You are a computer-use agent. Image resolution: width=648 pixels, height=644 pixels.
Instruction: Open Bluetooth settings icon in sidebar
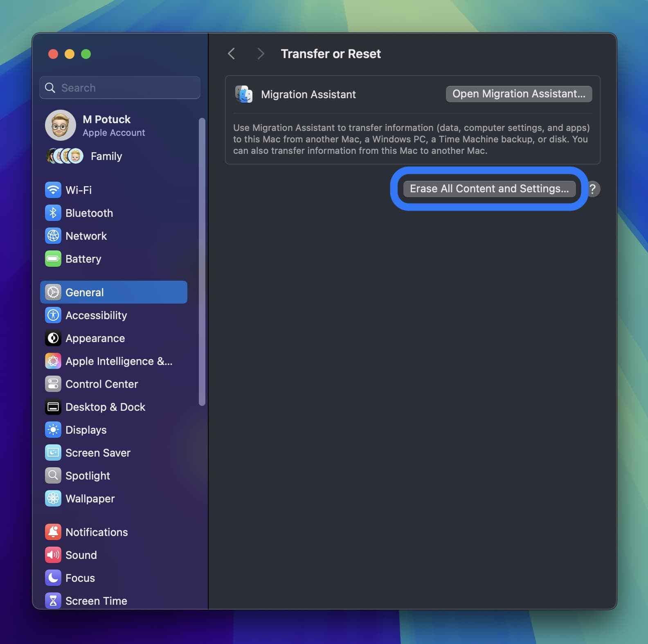click(53, 213)
